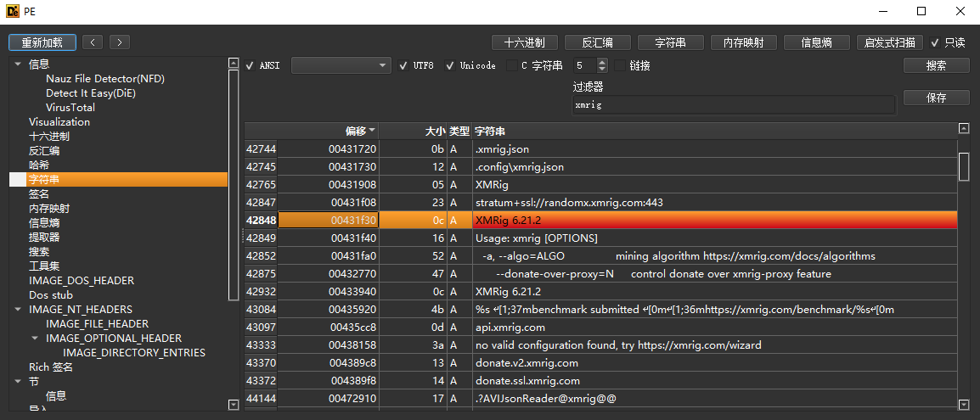Click the sort arrow in the 偏移 column header
The height and width of the screenshot is (420, 980).
click(x=372, y=131)
